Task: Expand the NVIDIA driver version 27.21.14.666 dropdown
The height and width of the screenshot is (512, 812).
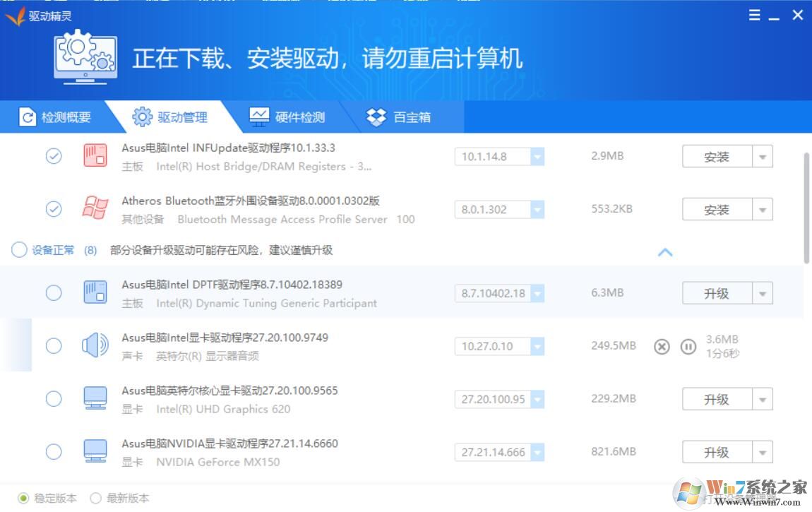Action: pos(537,453)
